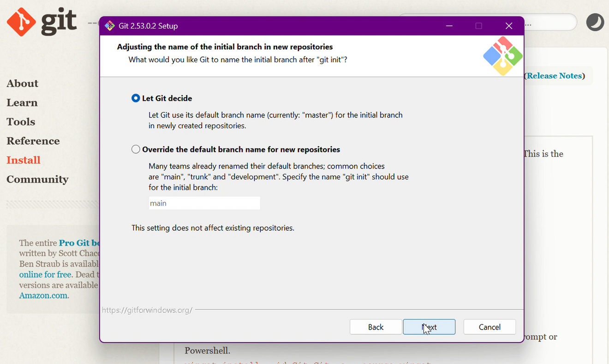Select Install in website sidebar
This screenshot has height=364, width=609.
point(24,160)
